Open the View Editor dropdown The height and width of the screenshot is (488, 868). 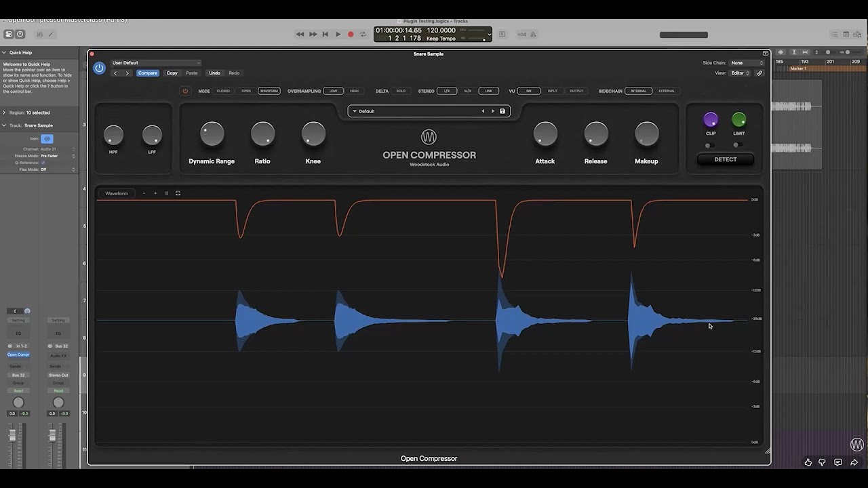click(740, 73)
